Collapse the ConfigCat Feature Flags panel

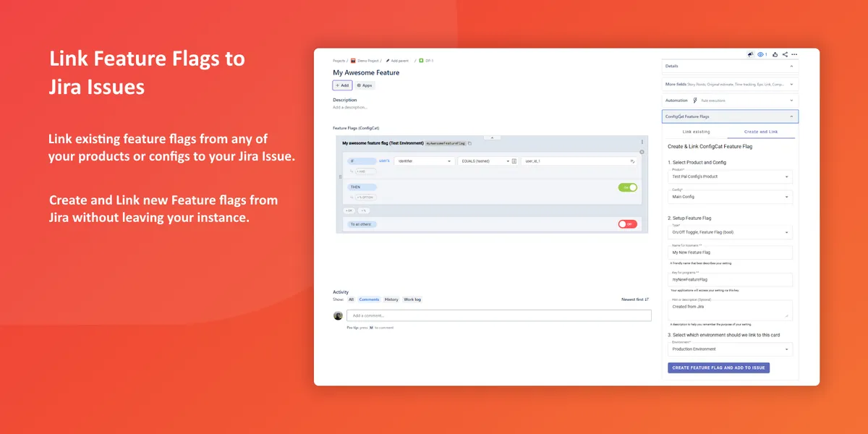pyautogui.click(x=791, y=116)
